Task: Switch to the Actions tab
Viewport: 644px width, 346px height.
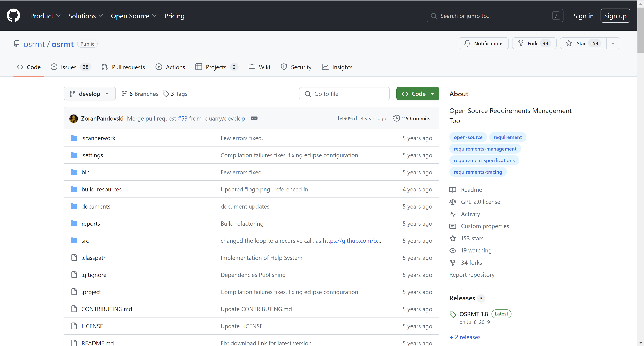Action: [x=170, y=67]
